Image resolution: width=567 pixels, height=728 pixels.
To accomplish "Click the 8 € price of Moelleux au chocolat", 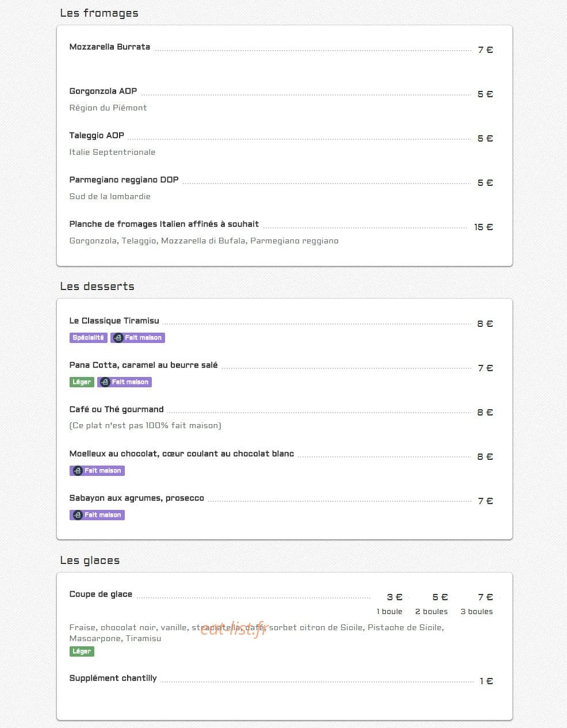I will pos(485,457).
